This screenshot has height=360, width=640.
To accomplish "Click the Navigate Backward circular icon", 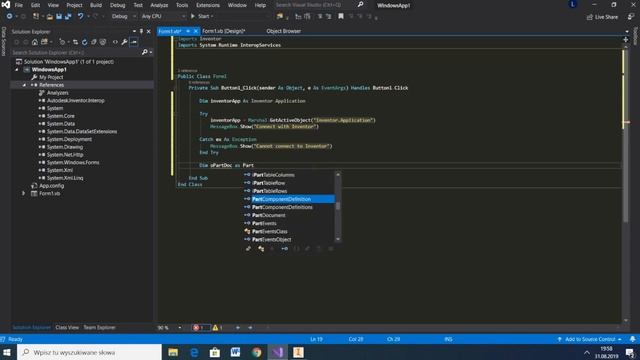I will coord(9,16).
